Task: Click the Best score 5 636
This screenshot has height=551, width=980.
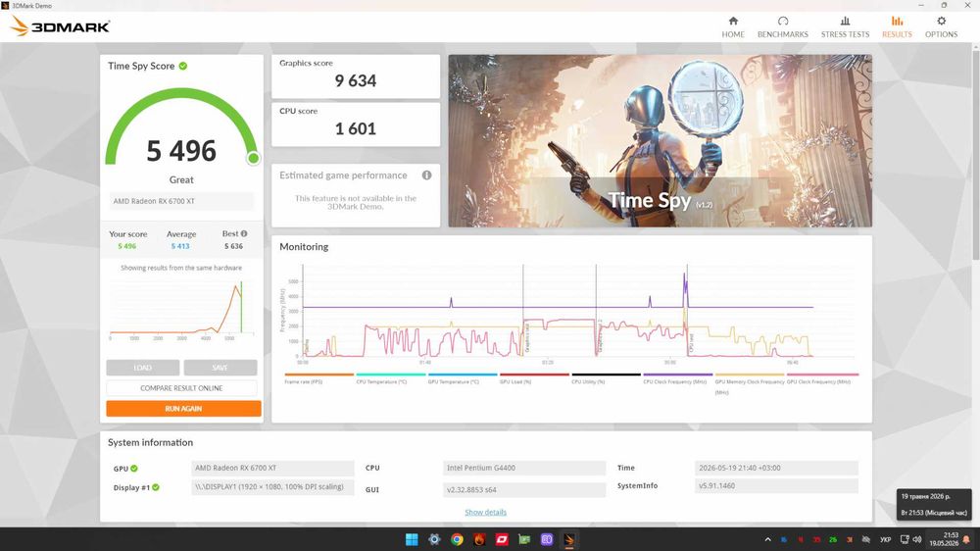Action: click(234, 246)
